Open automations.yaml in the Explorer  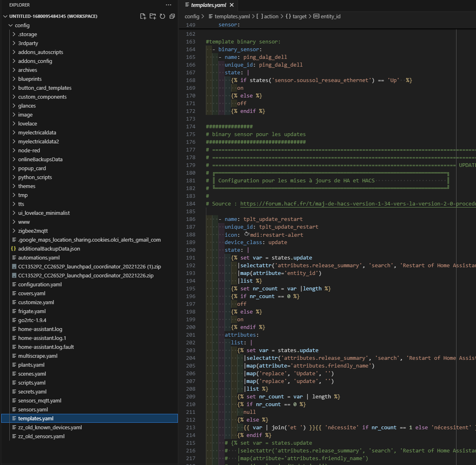(x=39, y=257)
